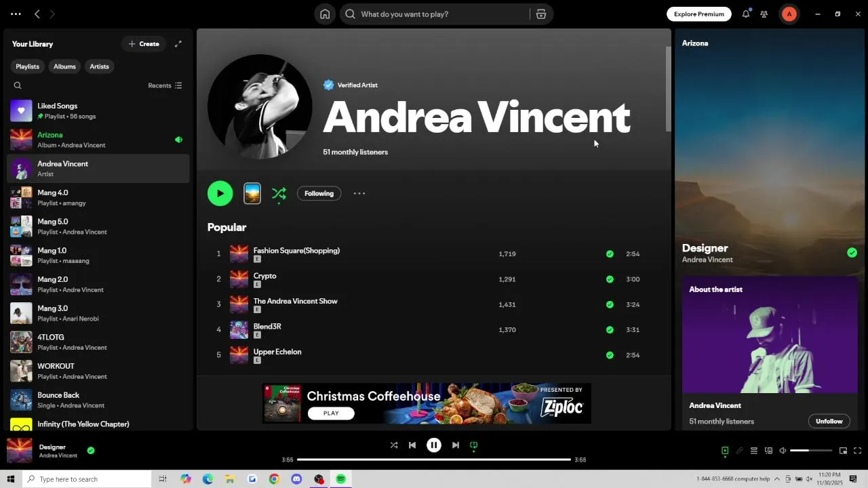Open Discord from the taskbar
Image resolution: width=868 pixels, height=488 pixels.
coord(296,479)
